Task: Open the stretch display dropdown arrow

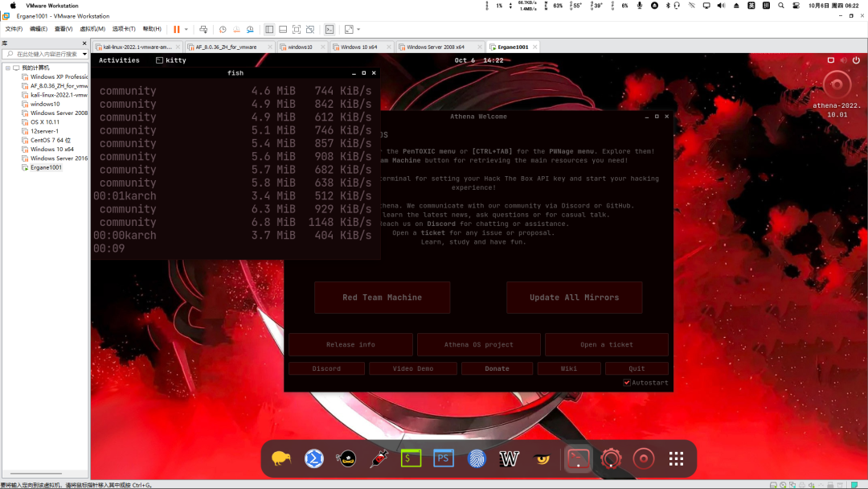Action: coord(358,29)
